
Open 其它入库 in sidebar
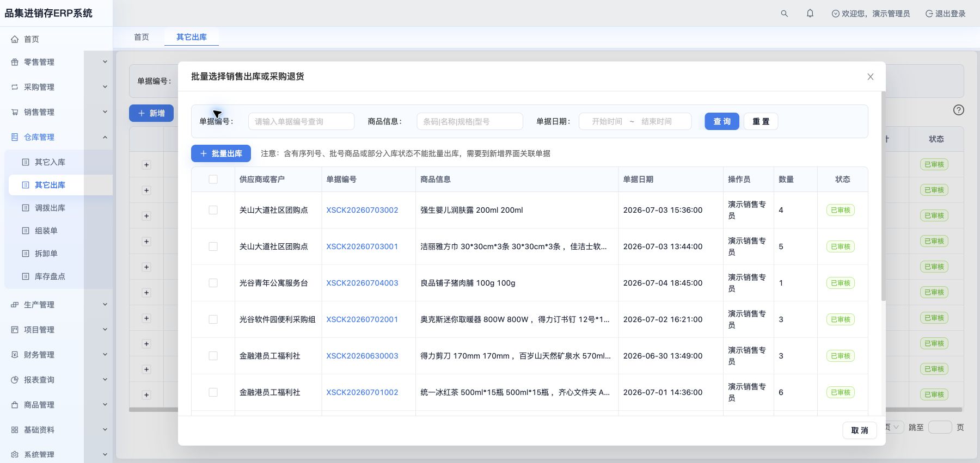click(50, 162)
